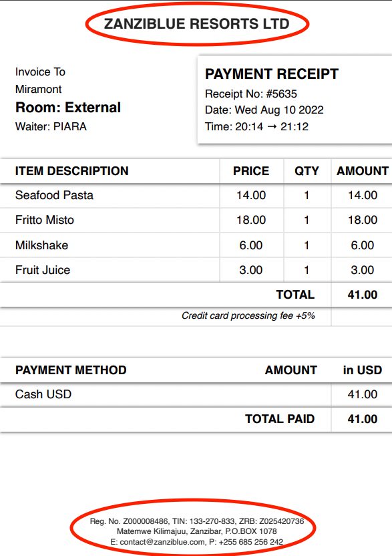
Task: Click the Fruit Juice item name
Action: click(x=43, y=270)
